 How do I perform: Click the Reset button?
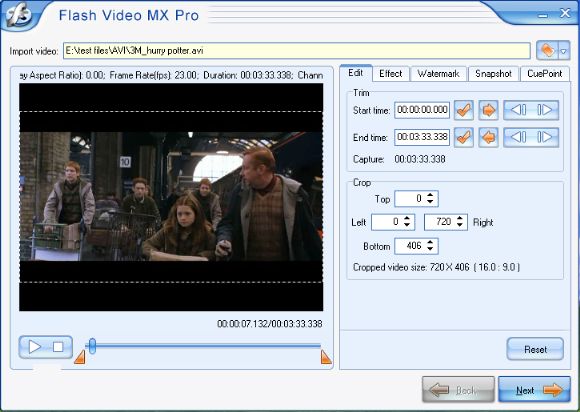coord(535,349)
